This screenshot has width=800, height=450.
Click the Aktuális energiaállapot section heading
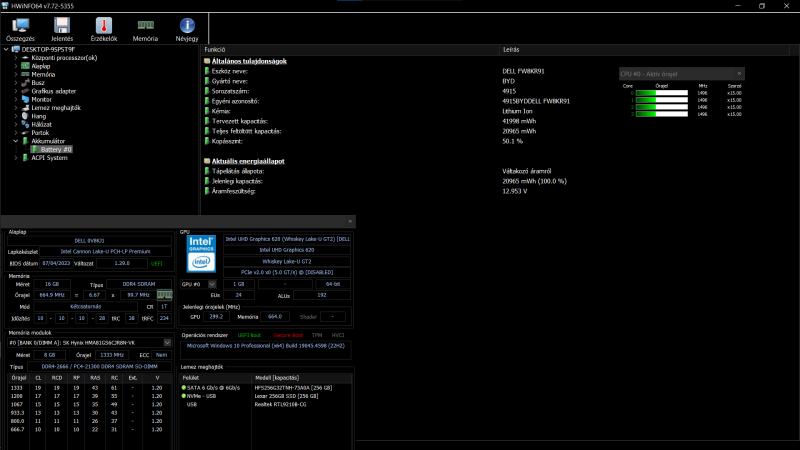point(248,161)
